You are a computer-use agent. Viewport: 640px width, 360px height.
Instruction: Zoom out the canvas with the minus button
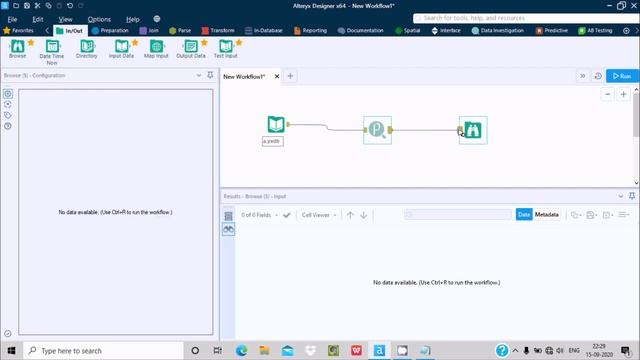point(607,94)
